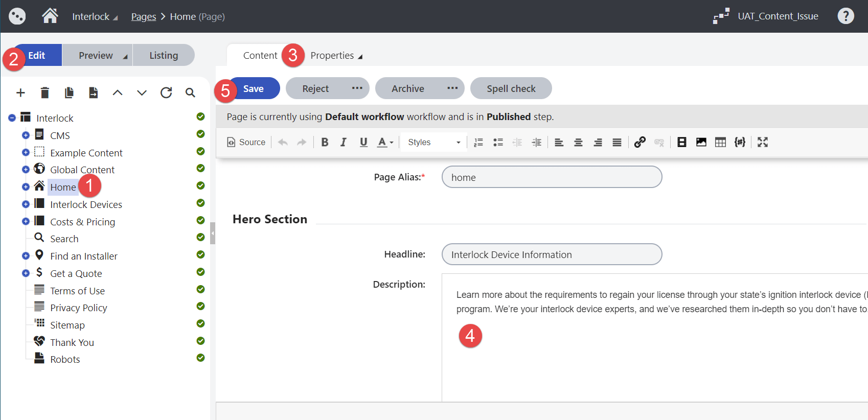This screenshot has width=868, height=420.
Task: Switch to Listing mode
Action: tap(164, 55)
